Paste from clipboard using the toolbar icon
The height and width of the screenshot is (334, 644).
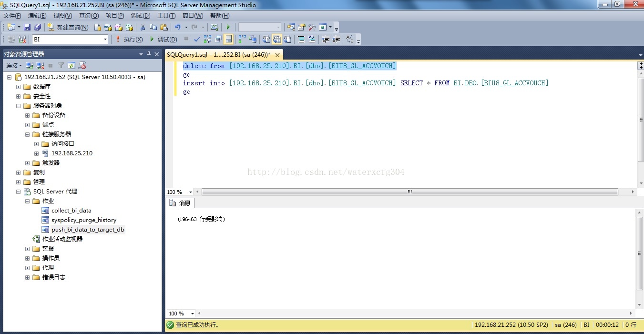[164, 27]
